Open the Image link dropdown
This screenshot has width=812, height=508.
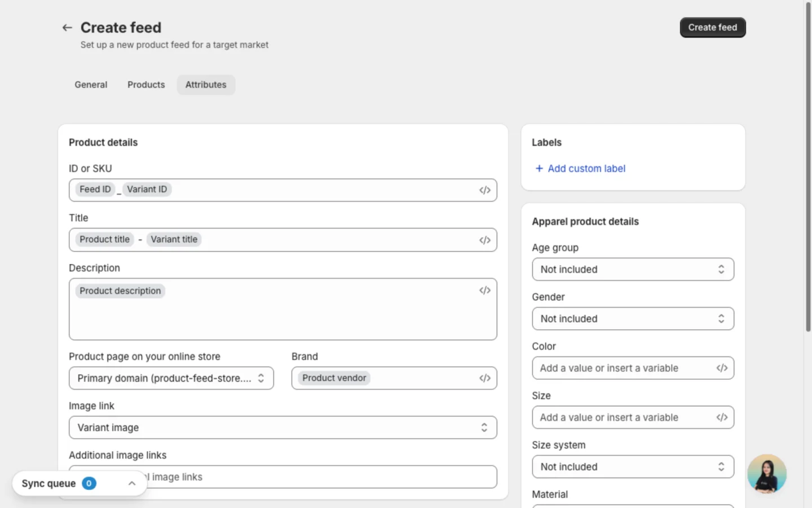point(283,428)
